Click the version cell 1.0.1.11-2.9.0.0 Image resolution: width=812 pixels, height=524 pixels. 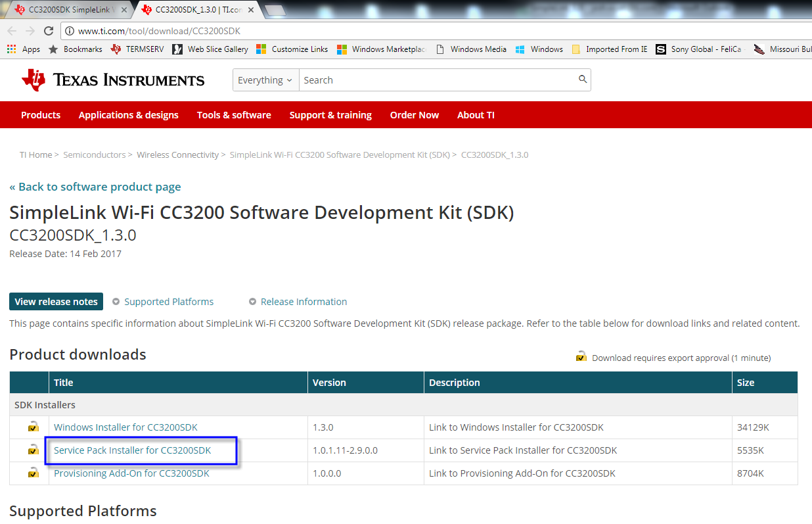click(x=345, y=450)
